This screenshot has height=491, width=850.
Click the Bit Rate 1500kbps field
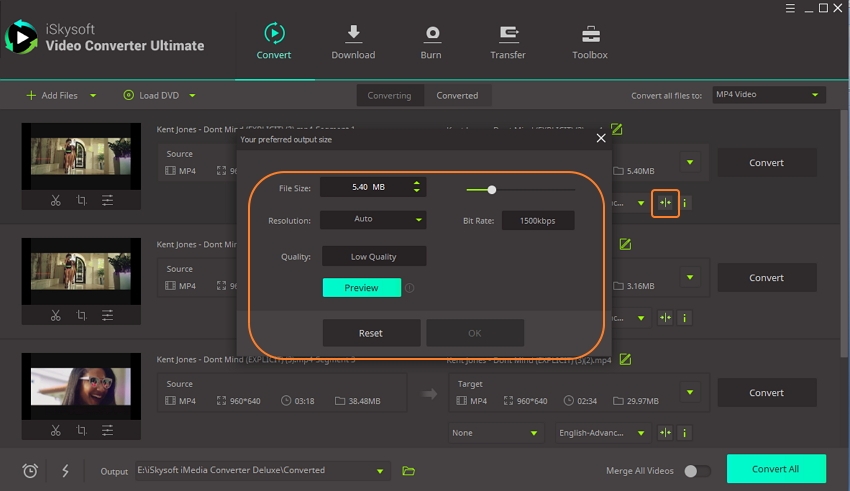coord(538,220)
